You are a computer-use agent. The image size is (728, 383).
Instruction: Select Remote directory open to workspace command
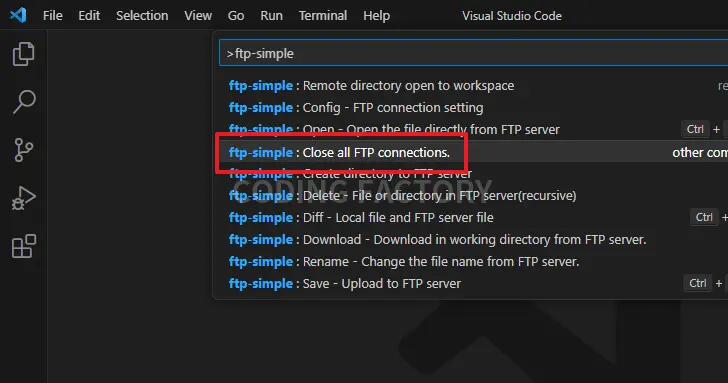click(x=474, y=86)
